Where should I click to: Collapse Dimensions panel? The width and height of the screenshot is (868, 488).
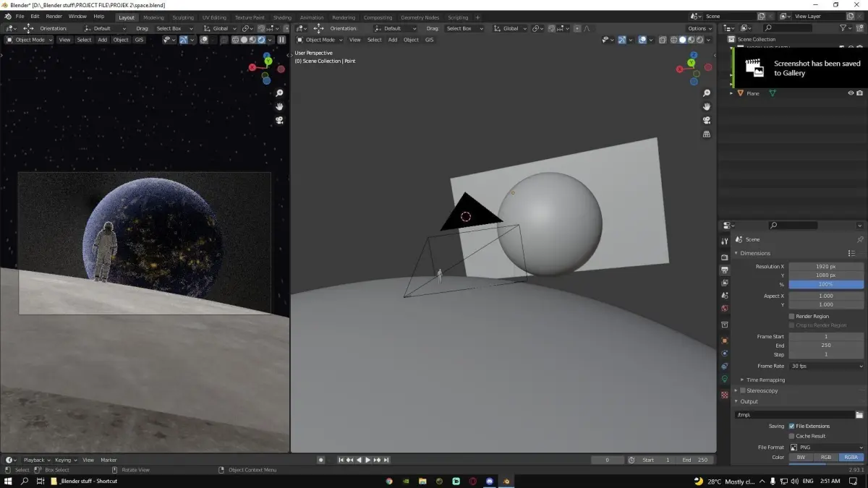(x=736, y=253)
